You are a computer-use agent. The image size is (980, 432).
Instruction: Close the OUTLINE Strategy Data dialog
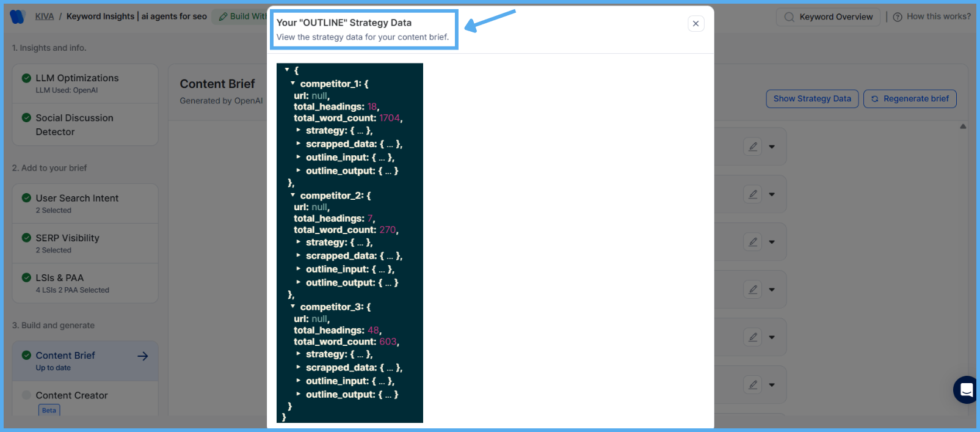(x=695, y=23)
